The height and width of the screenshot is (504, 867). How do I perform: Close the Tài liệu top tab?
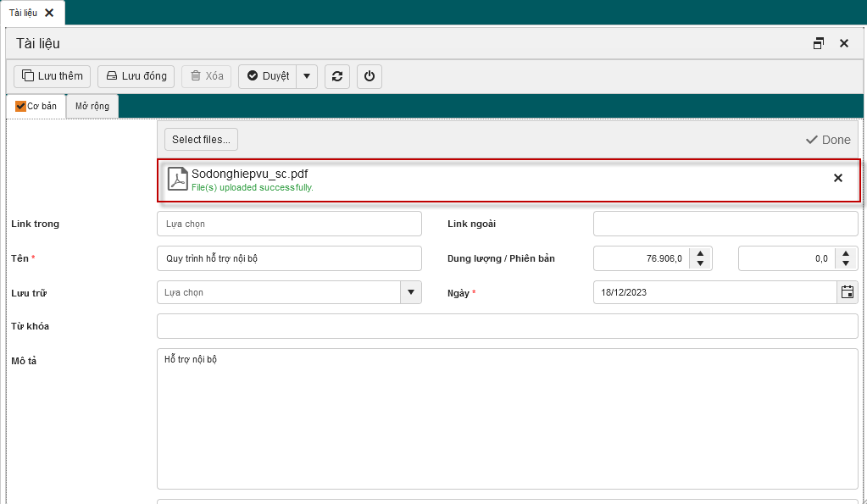tap(49, 13)
